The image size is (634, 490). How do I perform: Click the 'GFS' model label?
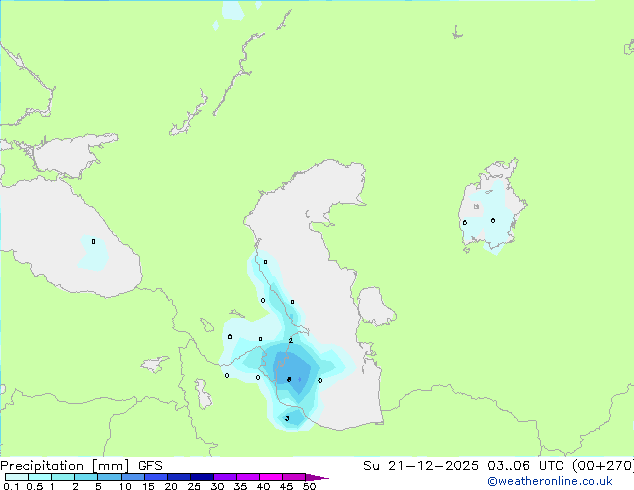[150, 466]
